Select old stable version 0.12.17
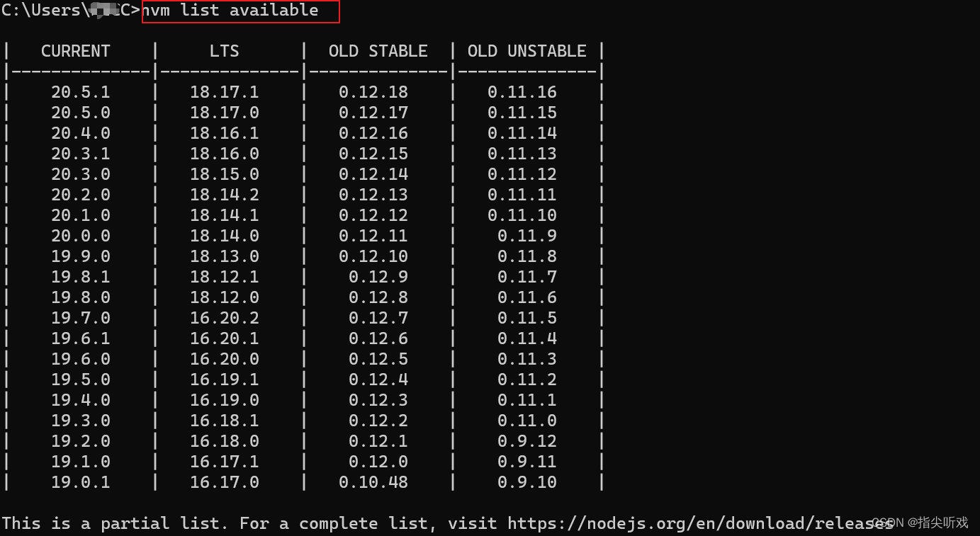Viewport: 980px width, 536px height. [373, 113]
